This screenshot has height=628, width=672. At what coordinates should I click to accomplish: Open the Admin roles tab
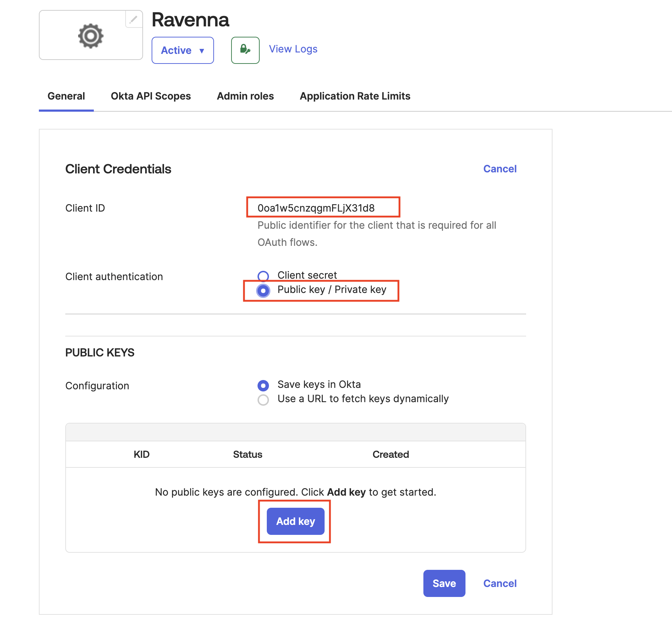coord(245,96)
